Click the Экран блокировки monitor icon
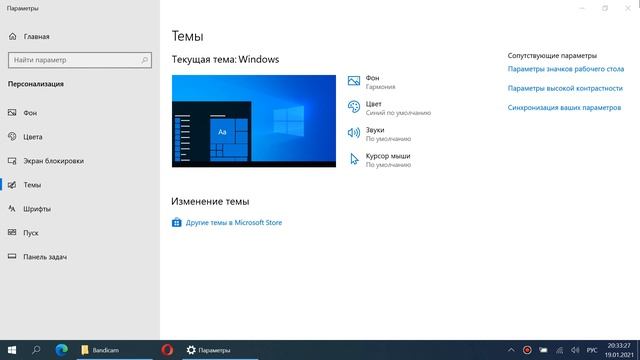The height and width of the screenshot is (360, 640). click(12, 161)
